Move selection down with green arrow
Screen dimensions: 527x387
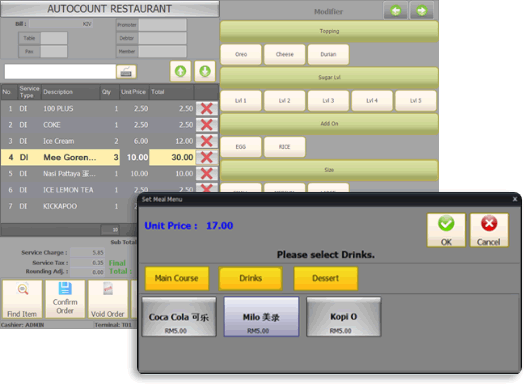pos(205,71)
